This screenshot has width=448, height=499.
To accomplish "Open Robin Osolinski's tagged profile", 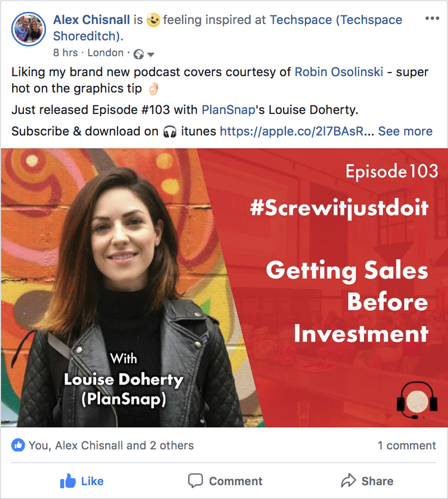I will [339, 72].
